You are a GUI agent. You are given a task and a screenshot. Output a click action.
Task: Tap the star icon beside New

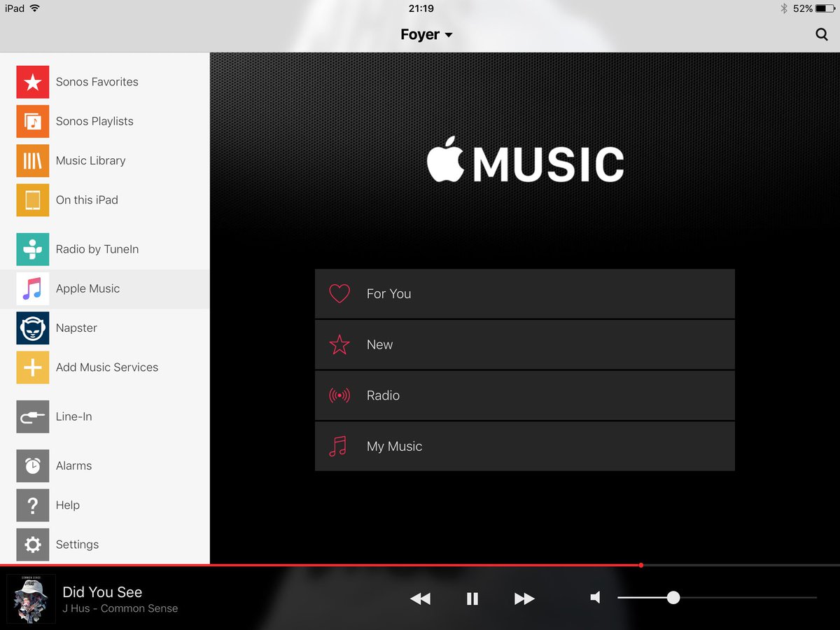339,344
